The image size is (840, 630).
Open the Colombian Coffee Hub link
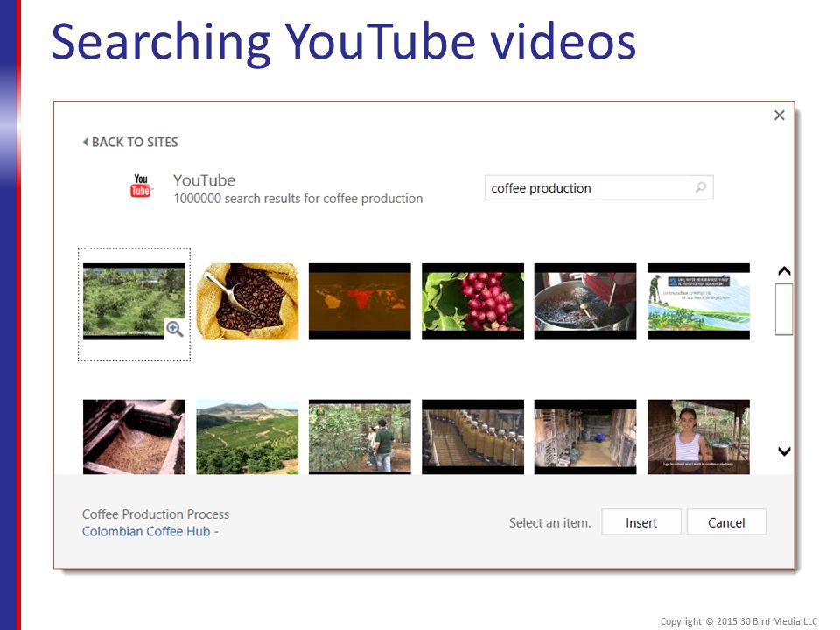point(146,531)
